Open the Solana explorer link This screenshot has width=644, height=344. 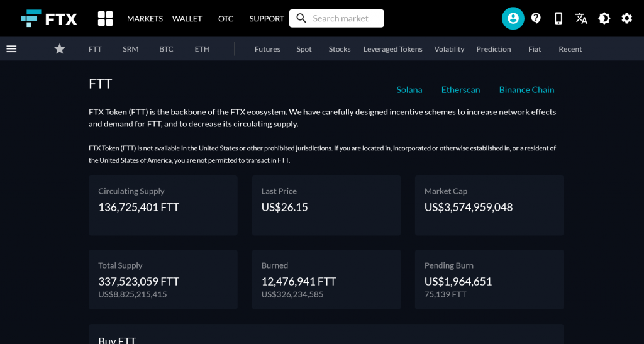pos(409,89)
